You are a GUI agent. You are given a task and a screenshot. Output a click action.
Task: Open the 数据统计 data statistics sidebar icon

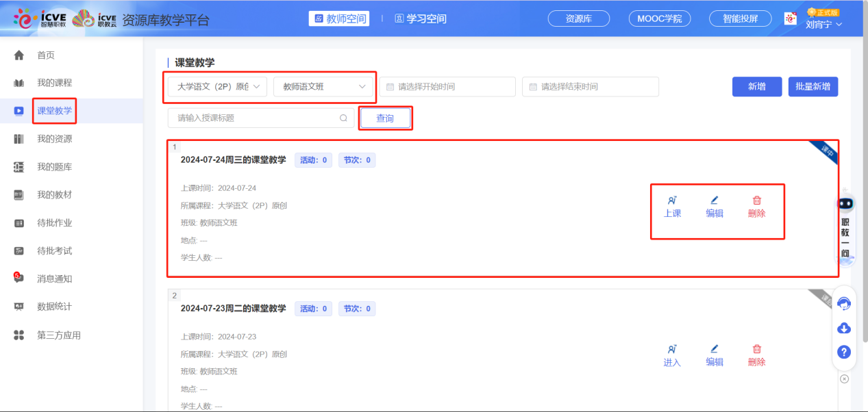coord(19,306)
